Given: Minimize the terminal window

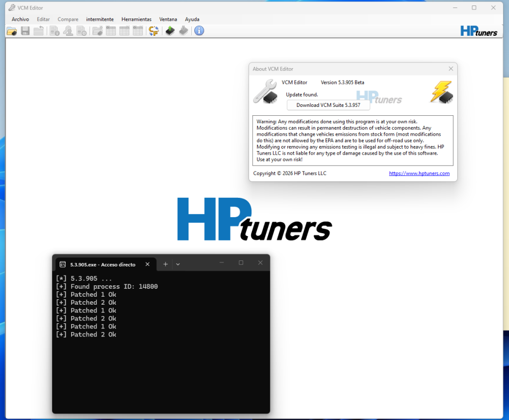Looking at the screenshot, I should click(x=222, y=262).
